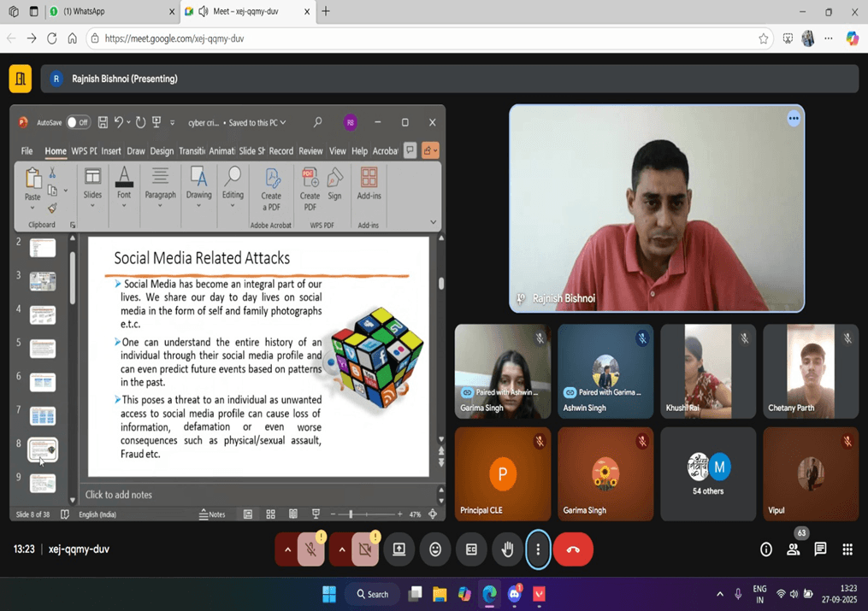Click the share screen present button
This screenshot has width=868, height=611.
point(399,549)
